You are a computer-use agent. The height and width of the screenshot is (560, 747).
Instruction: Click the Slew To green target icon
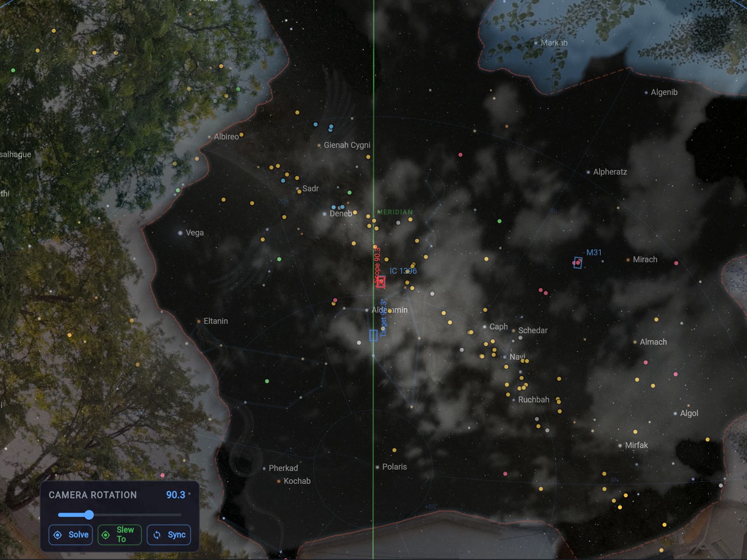click(x=106, y=535)
